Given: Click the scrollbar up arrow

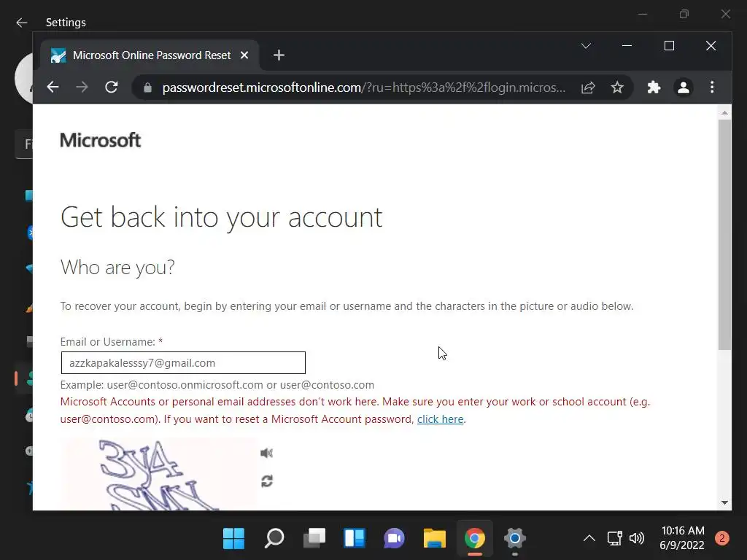Looking at the screenshot, I should [724, 113].
